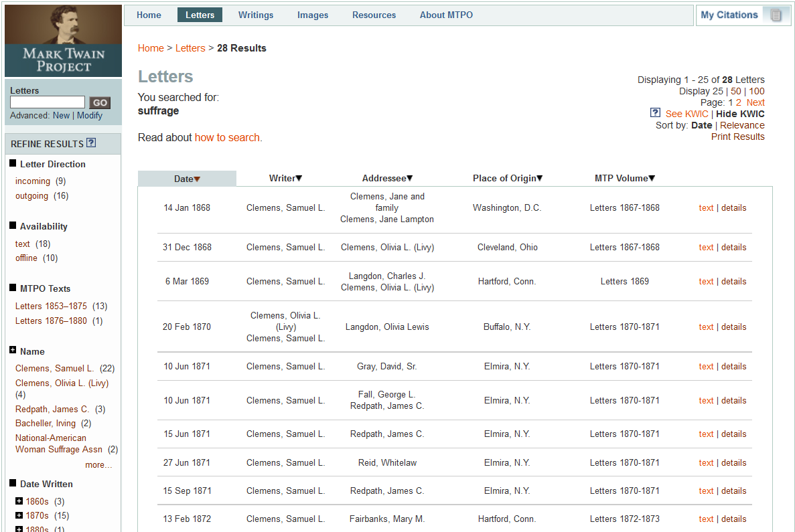795x532 pixels.
Task: Expand the Name facet plus icon
Action: click(x=13, y=350)
